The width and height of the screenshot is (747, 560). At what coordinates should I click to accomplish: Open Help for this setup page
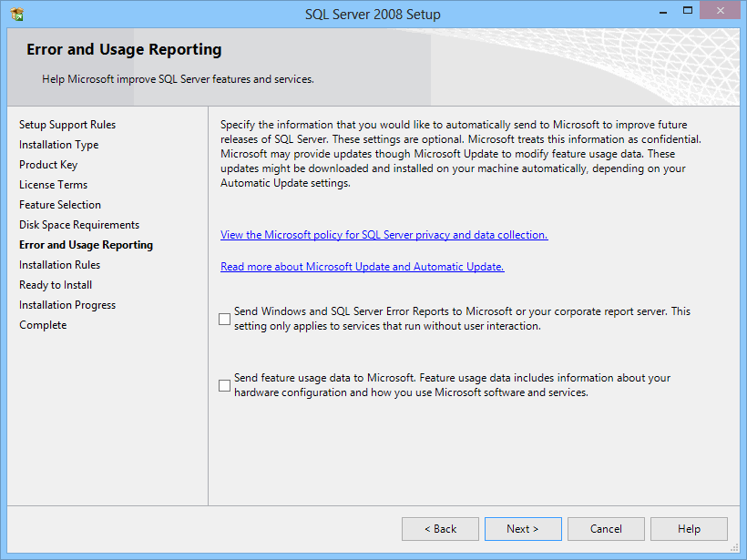pyautogui.click(x=689, y=529)
